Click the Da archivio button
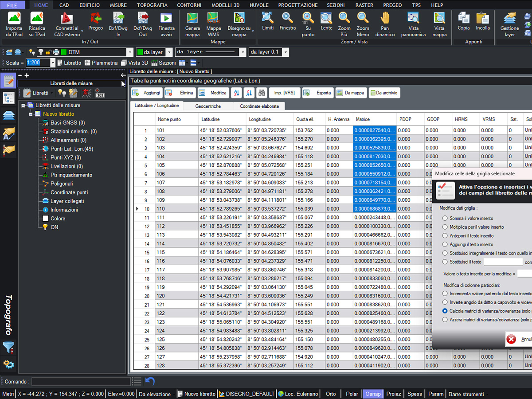Image resolution: width=532 pixels, height=399 pixels. [384, 93]
